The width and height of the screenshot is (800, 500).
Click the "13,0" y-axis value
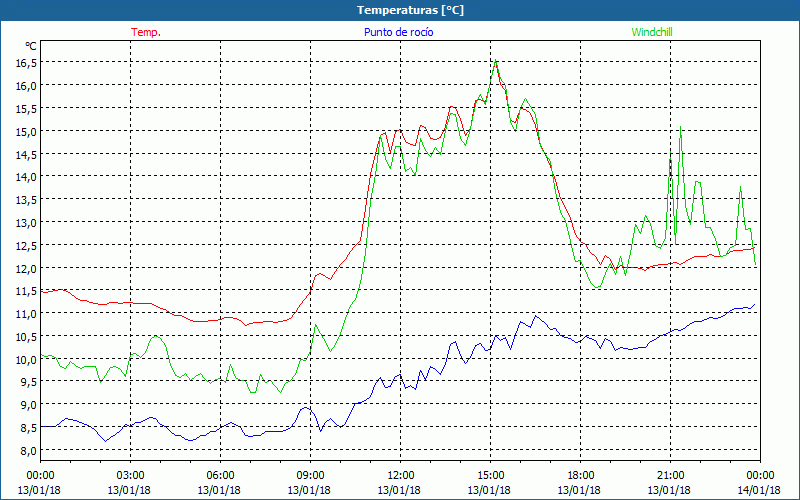click(27, 223)
